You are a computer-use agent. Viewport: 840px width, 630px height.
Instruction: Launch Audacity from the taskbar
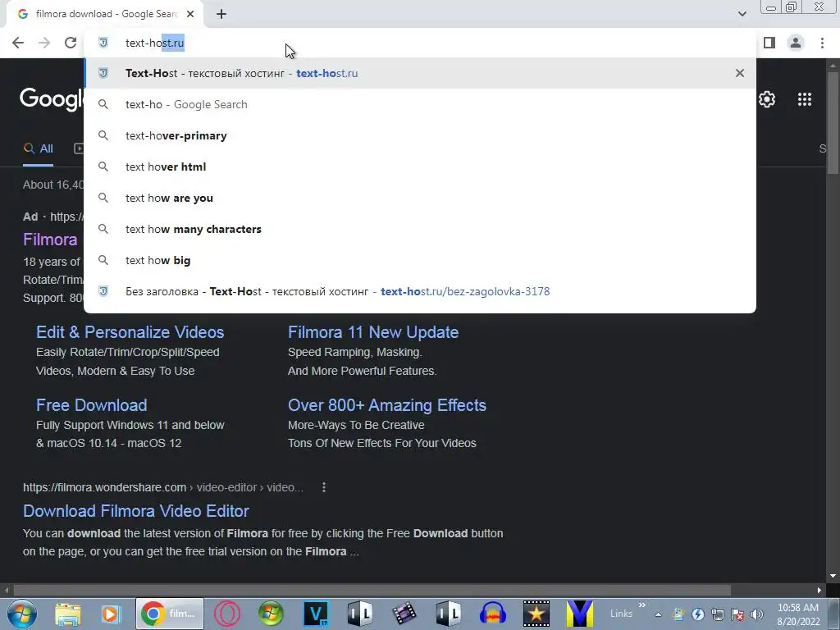pos(492,614)
